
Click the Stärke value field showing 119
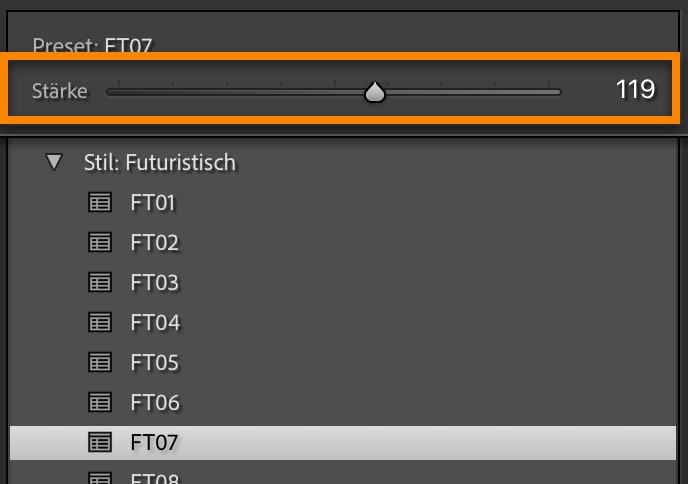click(x=635, y=90)
